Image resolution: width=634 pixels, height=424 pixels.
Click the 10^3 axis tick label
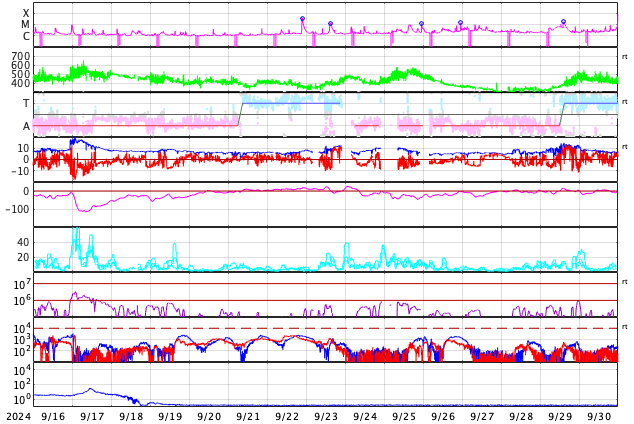21,340
